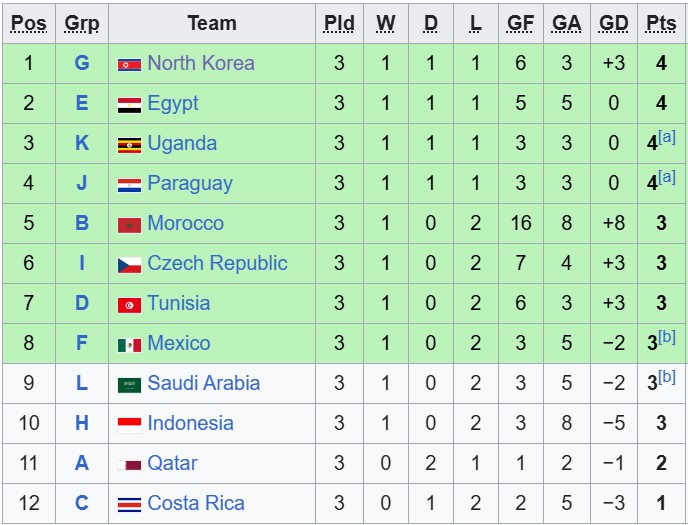Click the North Korea flag icon

pyautogui.click(x=129, y=64)
